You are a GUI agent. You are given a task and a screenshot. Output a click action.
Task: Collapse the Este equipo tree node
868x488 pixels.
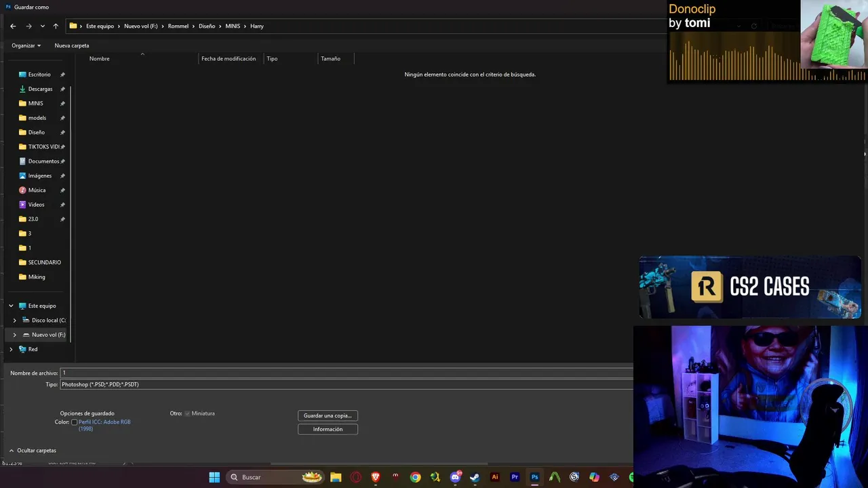11,306
